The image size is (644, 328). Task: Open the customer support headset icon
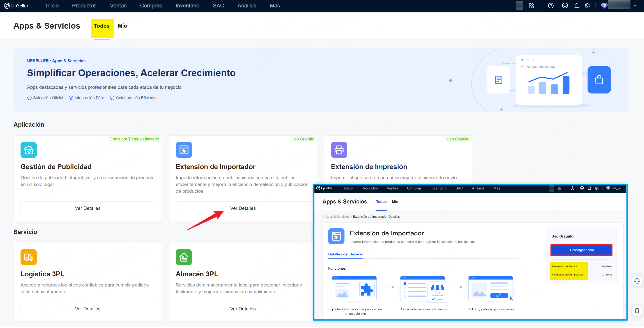click(x=637, y=281)
